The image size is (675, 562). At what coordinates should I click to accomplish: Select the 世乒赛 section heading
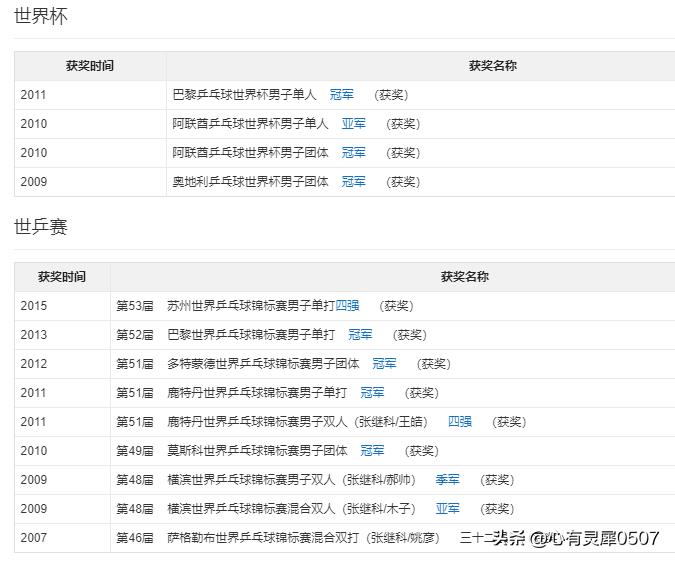(x=40, y=227)
